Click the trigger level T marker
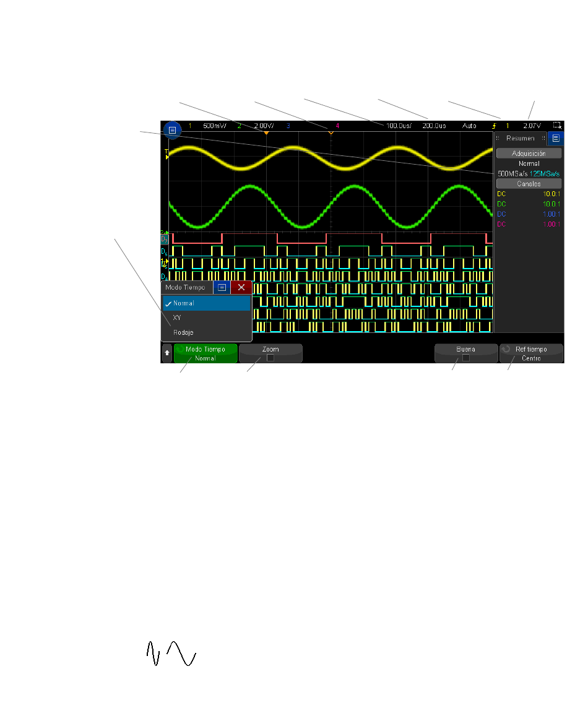 click(166, 154)
